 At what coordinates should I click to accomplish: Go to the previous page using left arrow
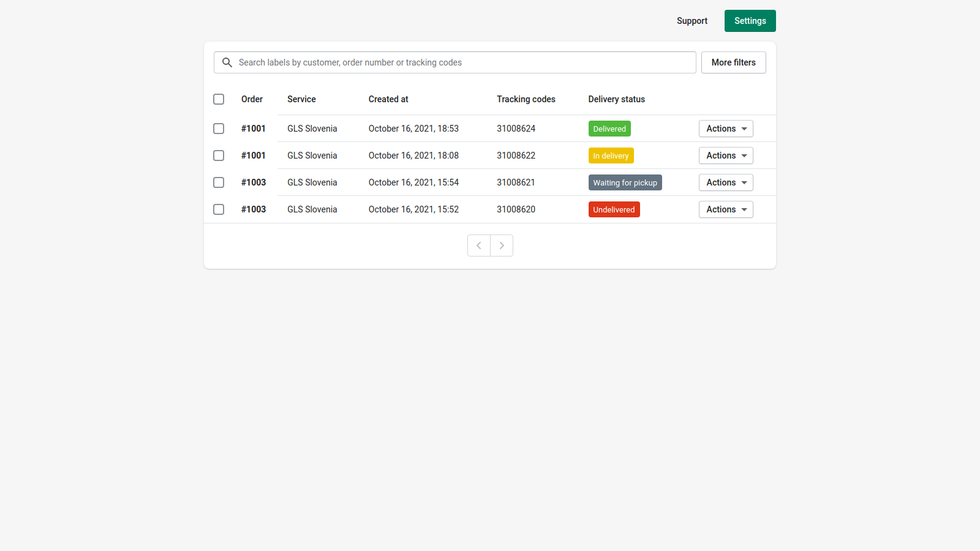coord(478,245)
